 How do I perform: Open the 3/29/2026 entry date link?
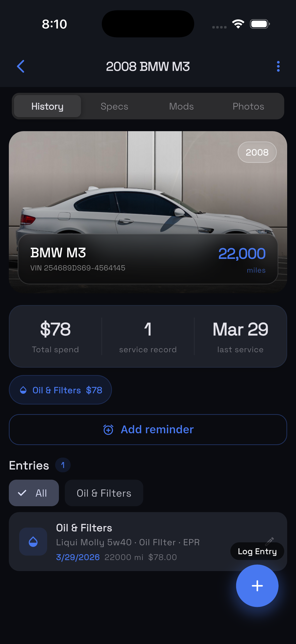click(x=78, y=557)
